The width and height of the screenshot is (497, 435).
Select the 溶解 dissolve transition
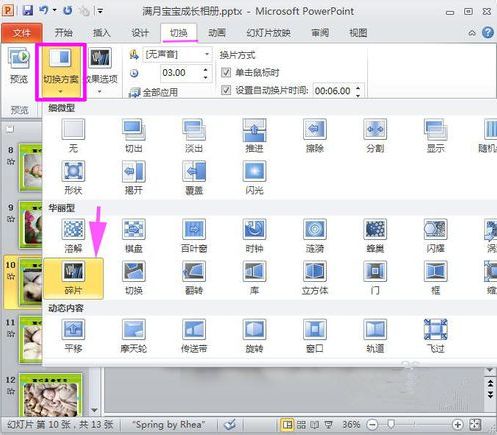pyautogui.click(x=73, y=236)
